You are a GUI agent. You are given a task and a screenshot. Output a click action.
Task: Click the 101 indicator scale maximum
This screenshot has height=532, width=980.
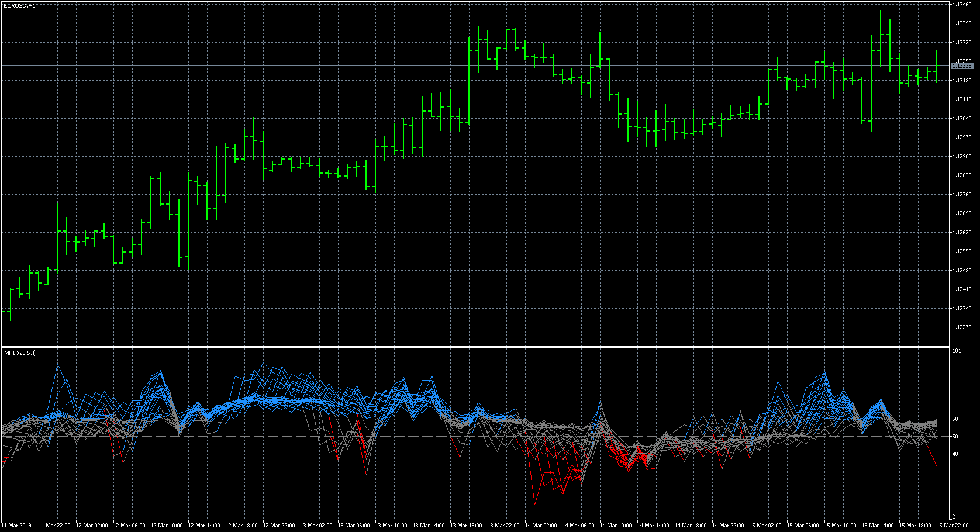pos(956,351)
